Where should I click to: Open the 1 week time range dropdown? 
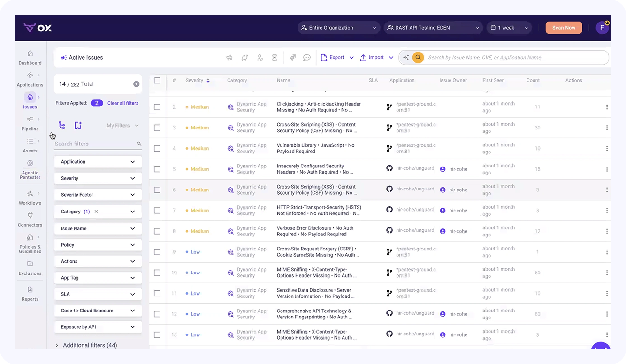coord(509,28)
